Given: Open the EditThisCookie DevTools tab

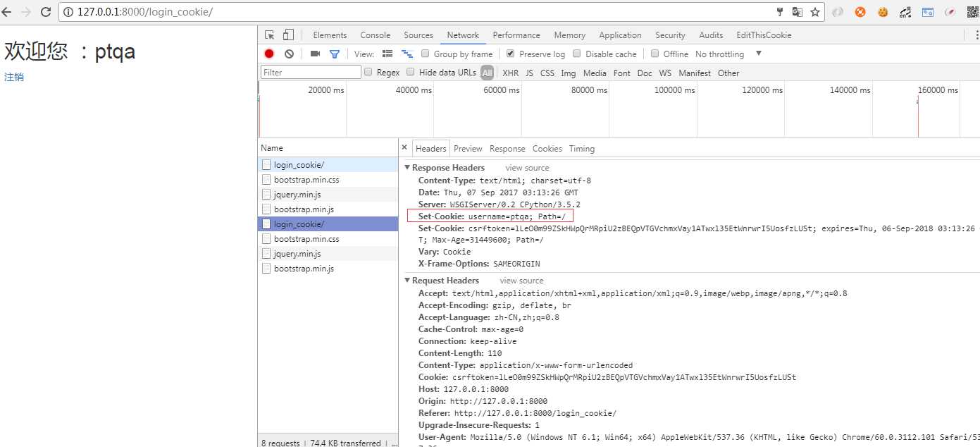Looking at the screenshot, I should pos(764,35).
